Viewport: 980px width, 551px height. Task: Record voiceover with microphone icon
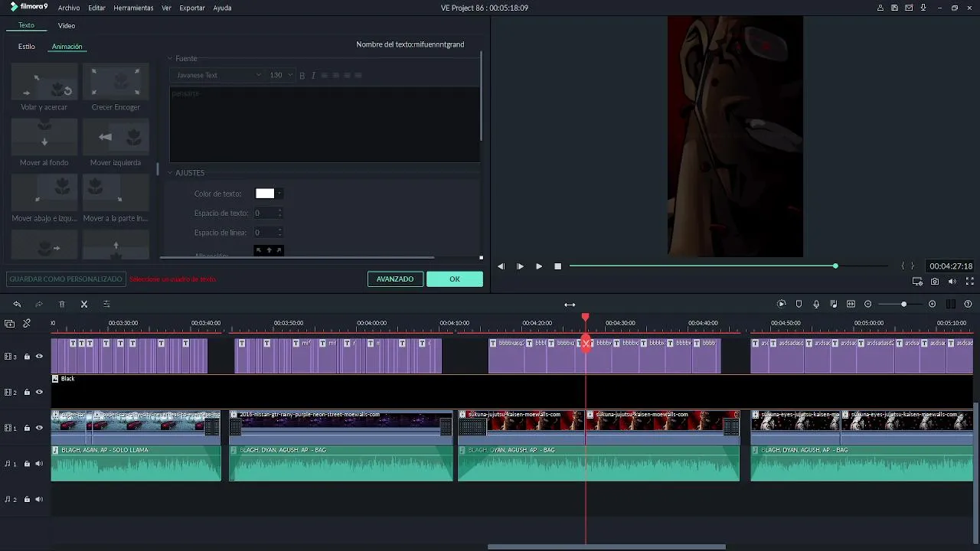point(816,304)
